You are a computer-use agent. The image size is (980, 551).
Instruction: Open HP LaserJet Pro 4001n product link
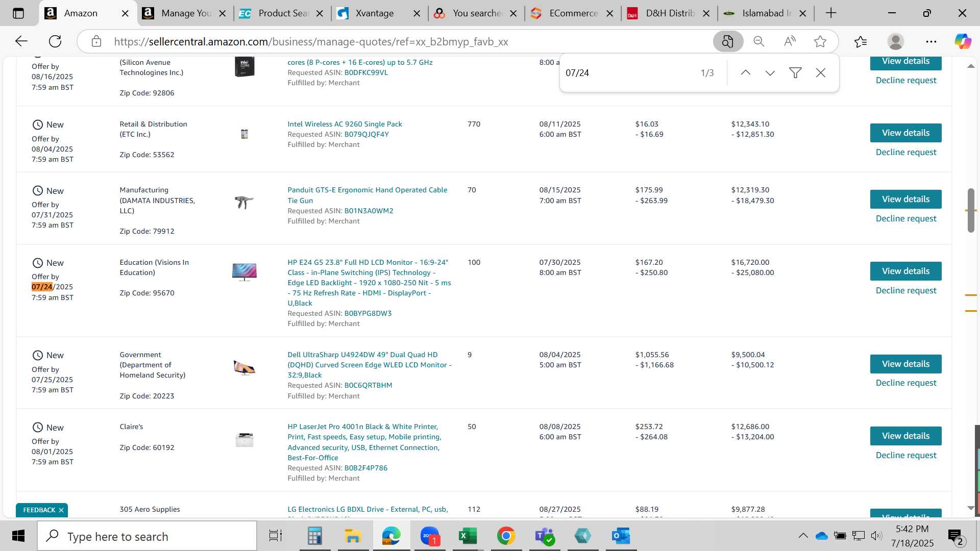[x=364, y=442]
